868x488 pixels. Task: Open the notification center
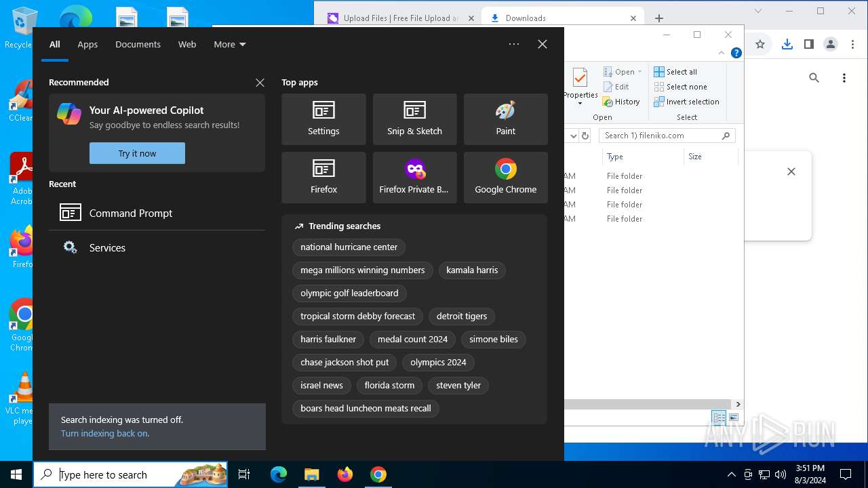(846, 474)
